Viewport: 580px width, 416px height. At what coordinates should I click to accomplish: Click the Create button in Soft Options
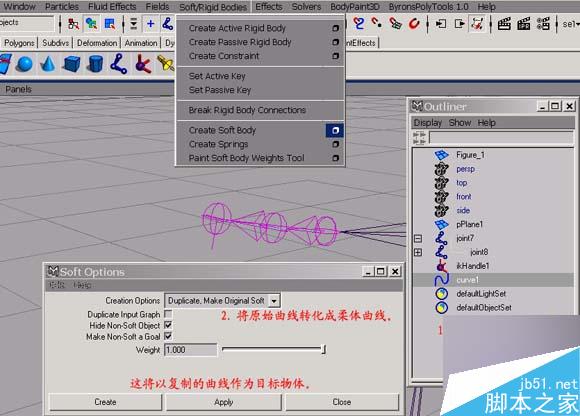tap(105, 402)
